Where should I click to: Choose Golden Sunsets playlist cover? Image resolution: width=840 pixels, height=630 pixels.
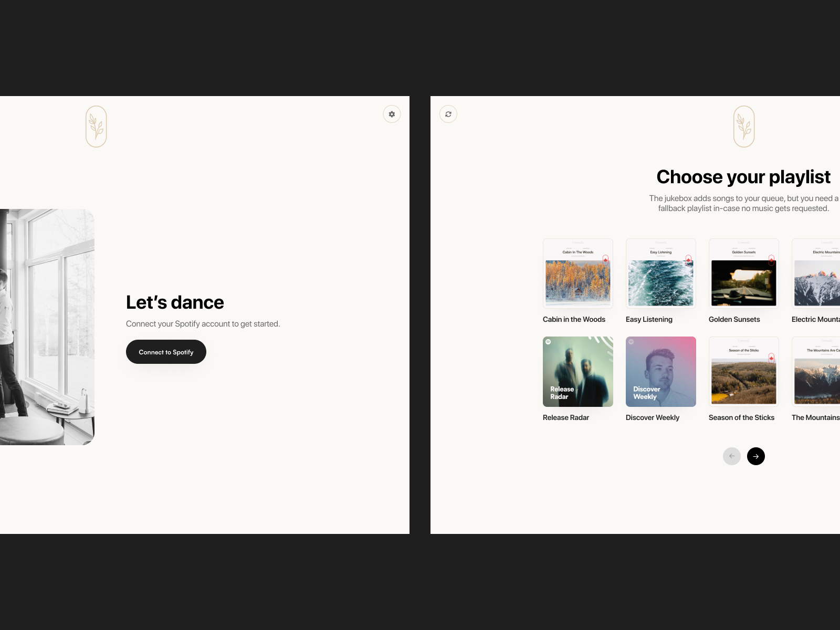click(x=743, y=273)
